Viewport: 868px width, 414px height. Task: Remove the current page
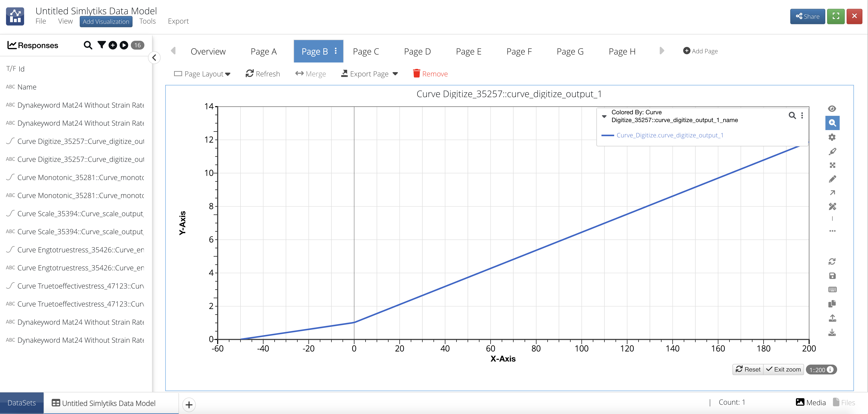430,74
